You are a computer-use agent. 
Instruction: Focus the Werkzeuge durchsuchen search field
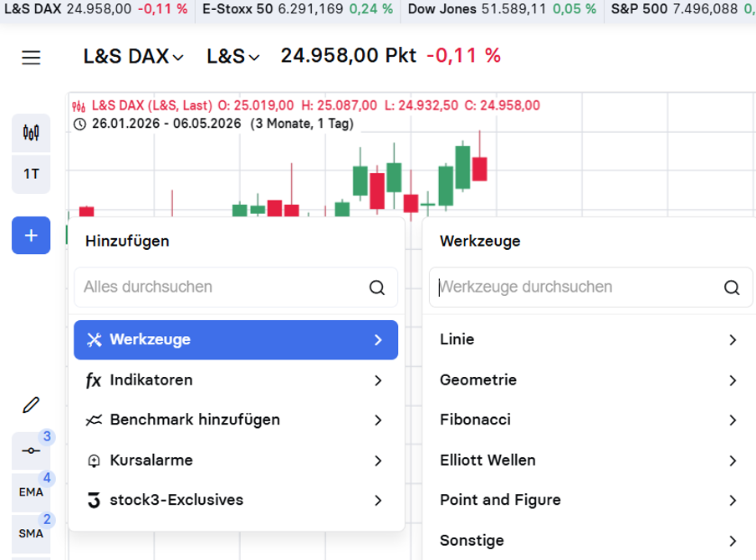590,288
